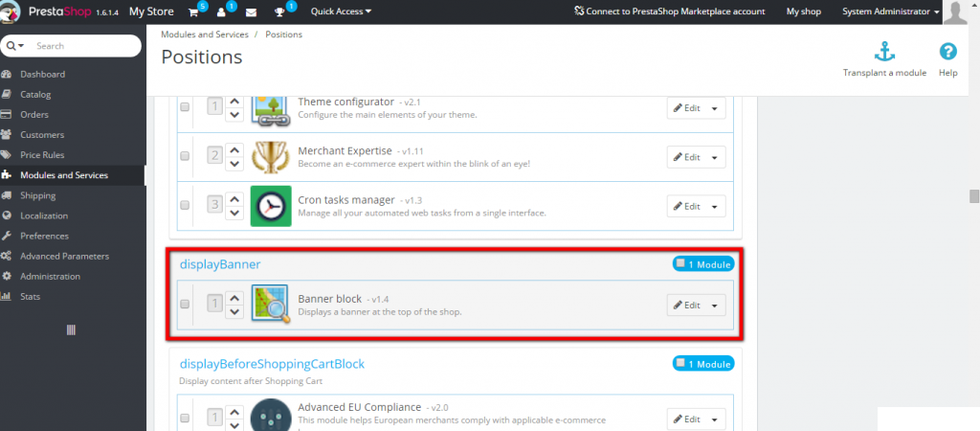Tick the Advanced EU Compliance checkbox

(185, 418)
